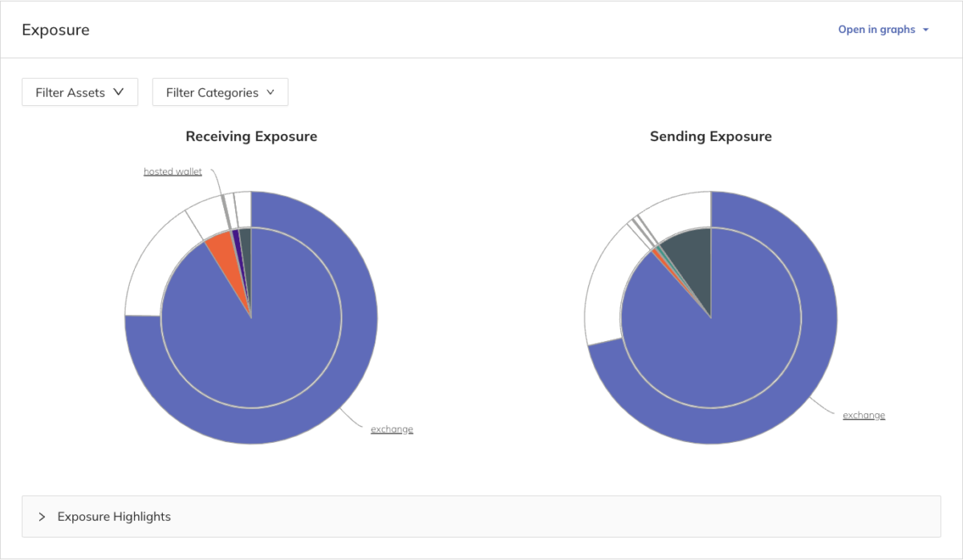
Task: Click the Receiving Exposure chart title
Action: pyautogui.click(x=251, y=136)
